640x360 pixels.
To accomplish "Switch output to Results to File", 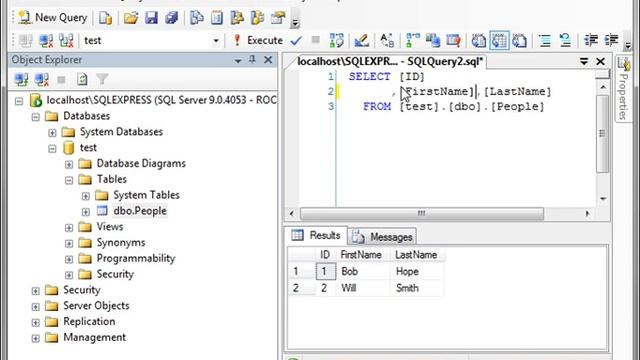I will pyautogui.click(x=520, y=40).
